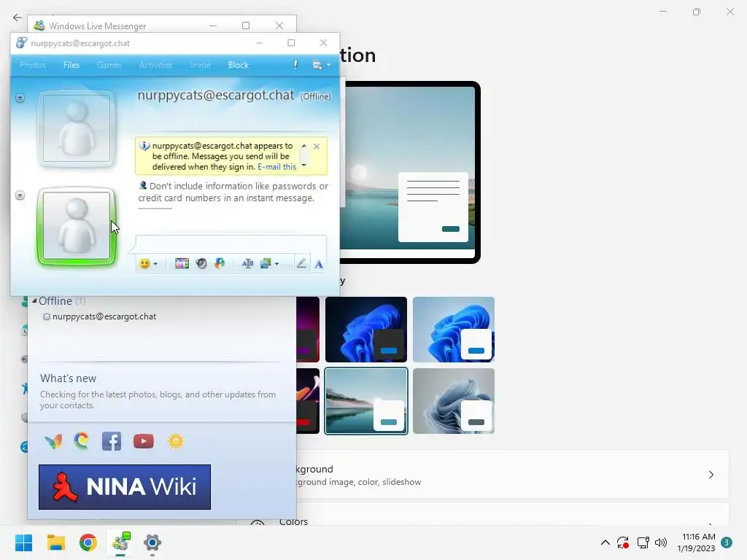Viewport: 747px width, 560px height.
Task: Open the Activities menu
Action: tap(156, 65)
